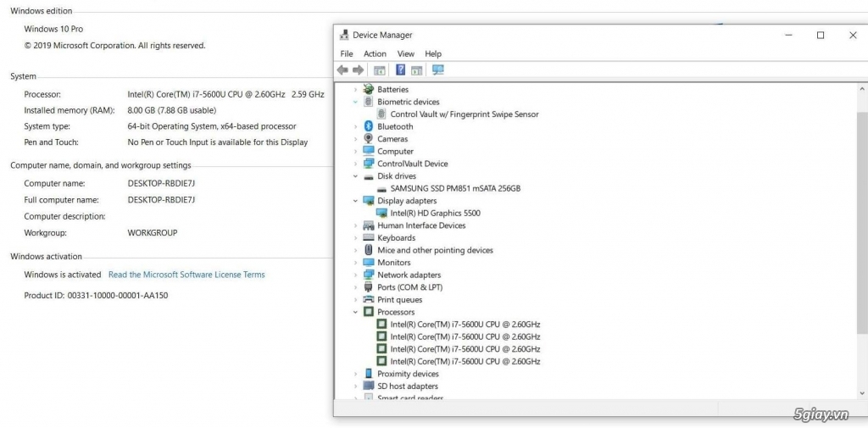Image resolution: width=868 pixels, height=428 pixels.
Task: Click the Back arrow in Device Manager toolbar
Action: coord(342,69)
